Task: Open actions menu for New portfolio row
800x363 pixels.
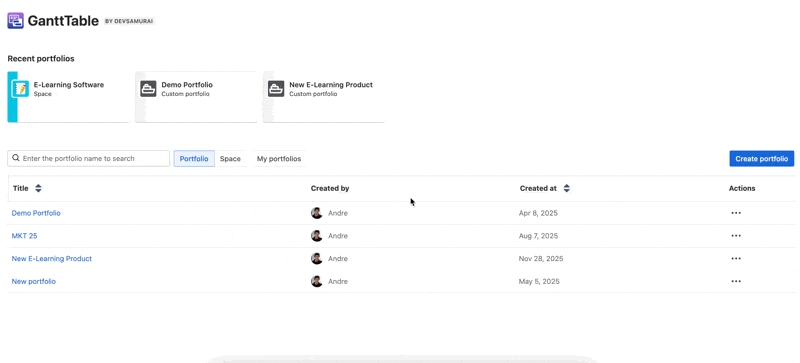Action: (736, 281)
